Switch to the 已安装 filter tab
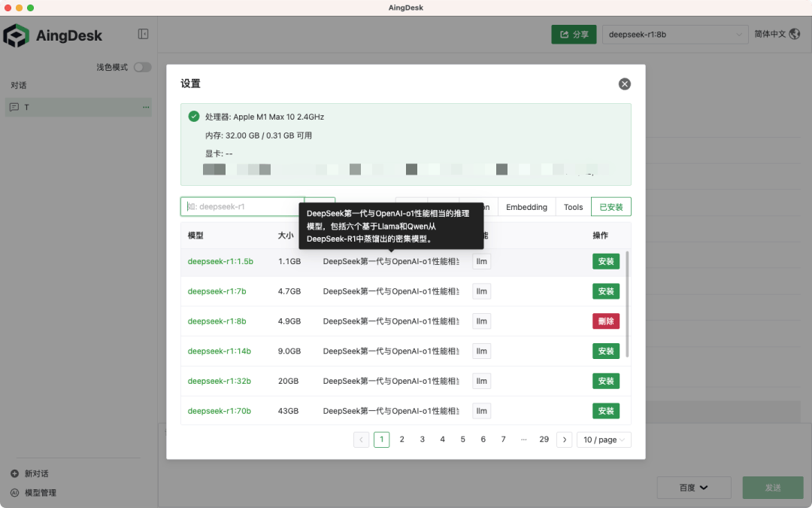 coord(611,207)
